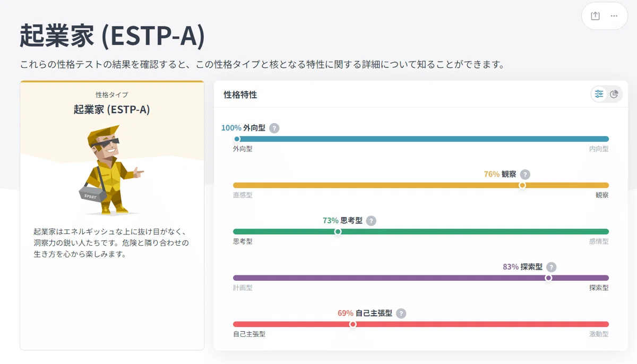
Task: Click the red 自己主張型 slider handle
Action: click(x=352, y=324)
